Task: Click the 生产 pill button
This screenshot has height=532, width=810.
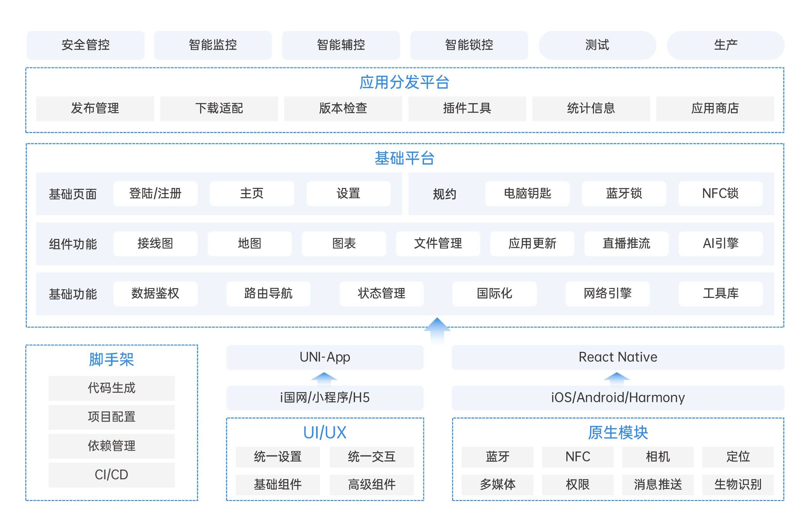Action: pyautogui.click(x=725, y=45)
